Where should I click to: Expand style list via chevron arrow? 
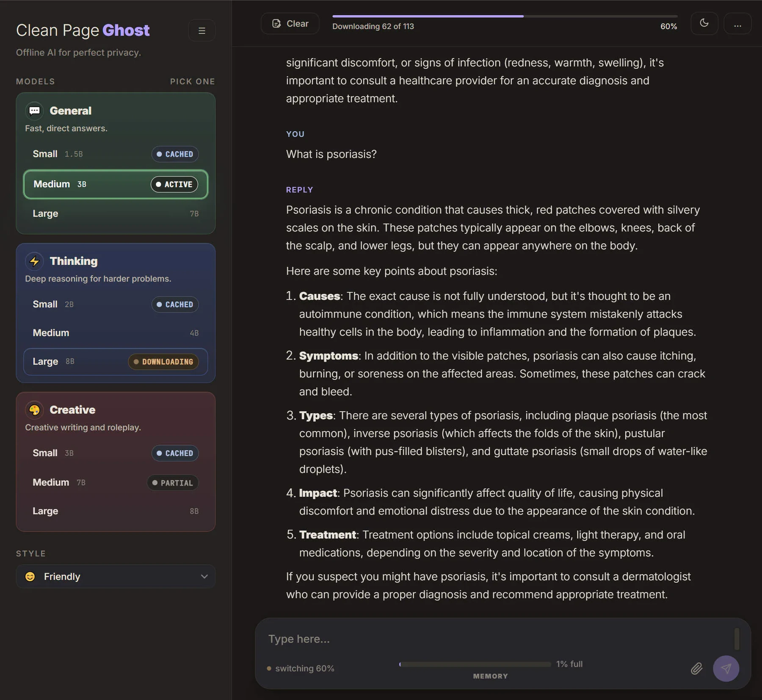204,576
